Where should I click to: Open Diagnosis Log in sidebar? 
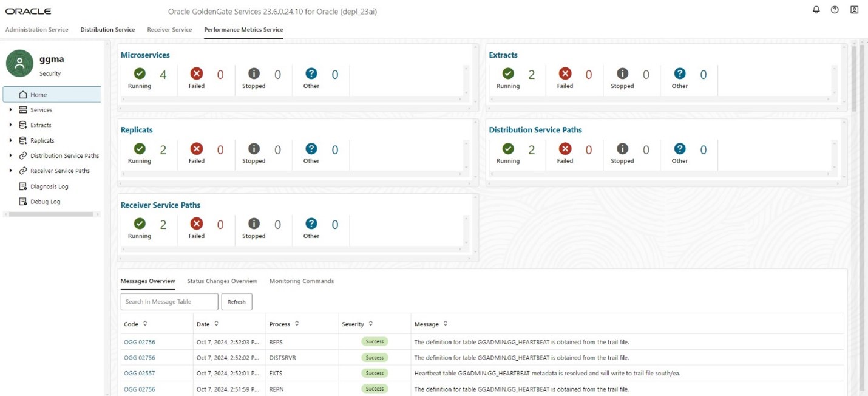point(49,186)
